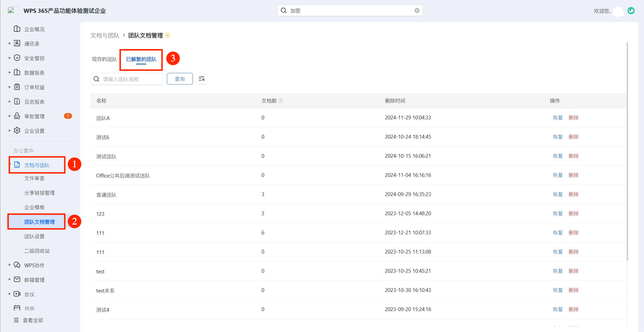Expand the 通讯录 menu arrow

click(10, 43)
